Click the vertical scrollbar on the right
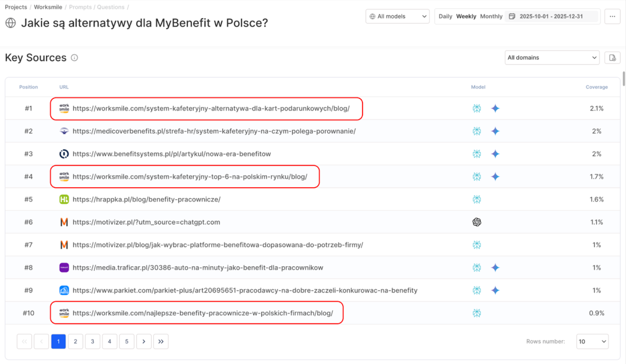Image resolution: width=626 pixels, height=364 pixels. pos(623,79)
